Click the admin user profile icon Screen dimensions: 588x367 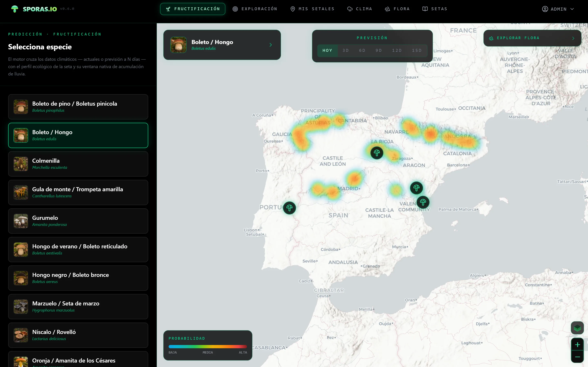point(545,9)
